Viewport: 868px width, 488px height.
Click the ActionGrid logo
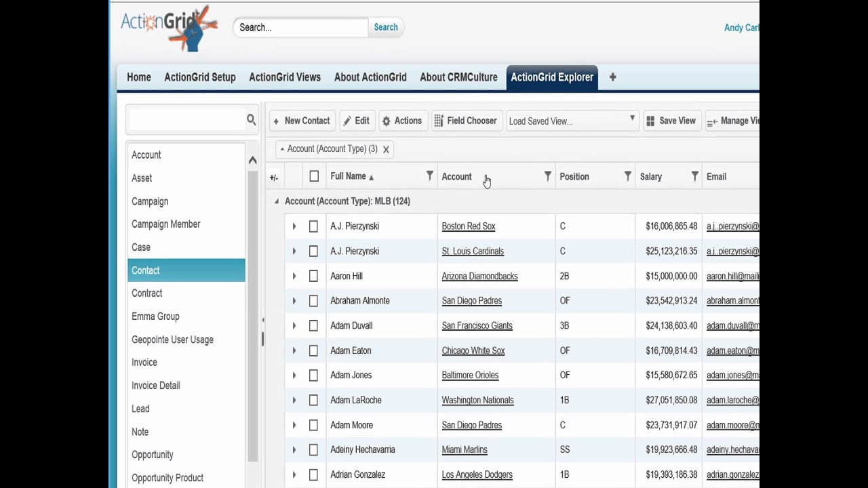click(x=170, y=28)
